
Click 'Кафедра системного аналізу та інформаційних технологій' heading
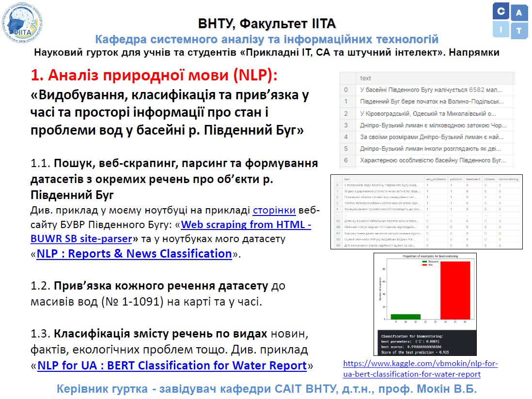coord(266,39)
